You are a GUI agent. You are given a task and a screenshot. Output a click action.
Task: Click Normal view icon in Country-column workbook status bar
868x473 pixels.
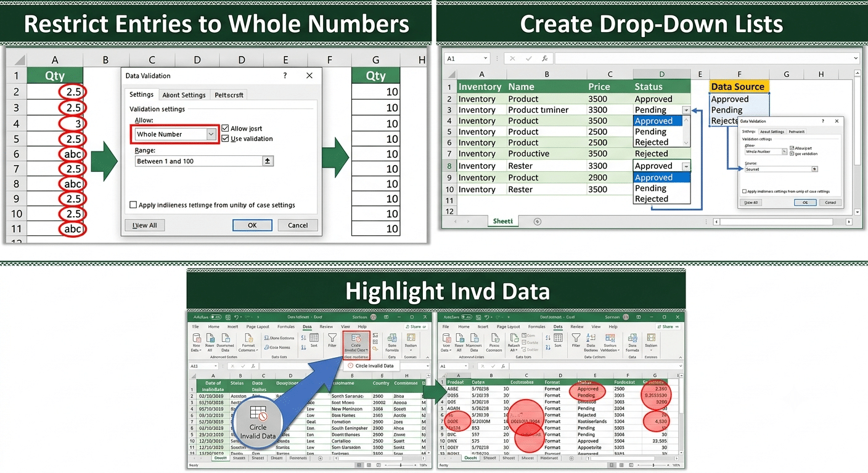(x=359, y=465)
